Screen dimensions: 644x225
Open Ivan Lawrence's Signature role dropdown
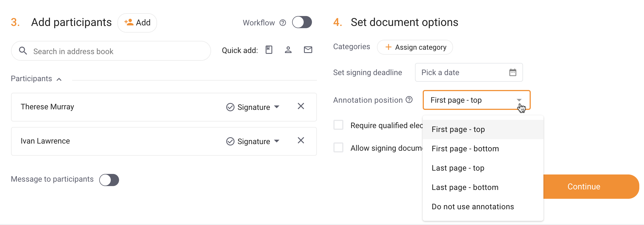click(253, 141)
